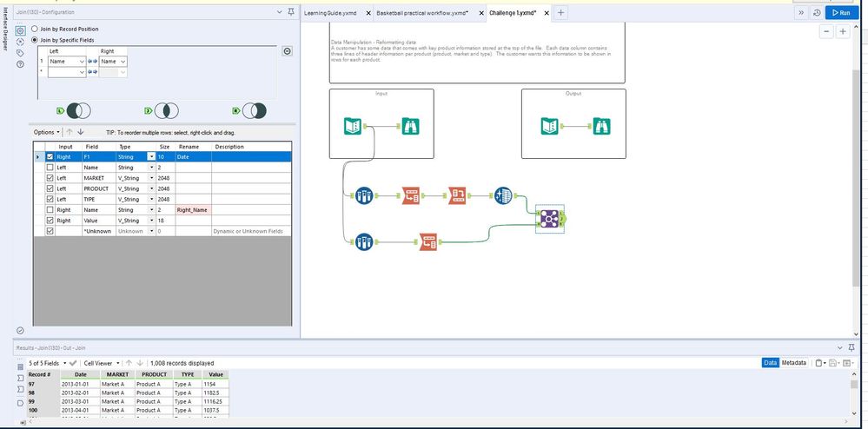Open a new workflow tab with plus
The width and height of the screenshot is (868, 429).
[x=560, y=13]
